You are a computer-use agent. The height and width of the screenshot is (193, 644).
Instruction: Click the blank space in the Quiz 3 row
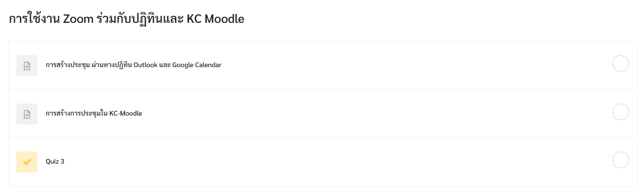326,162
